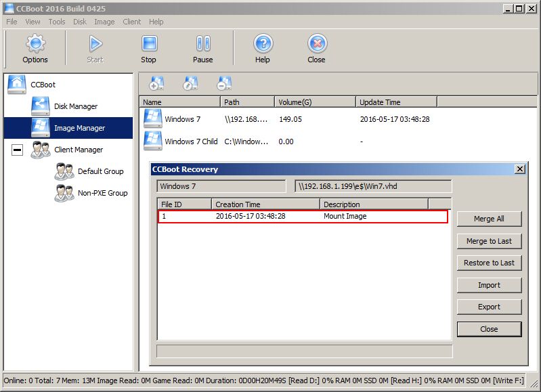541x392 pixels.
Task: Open the Help menu in menu bar
Action: [x=156, y=22]
